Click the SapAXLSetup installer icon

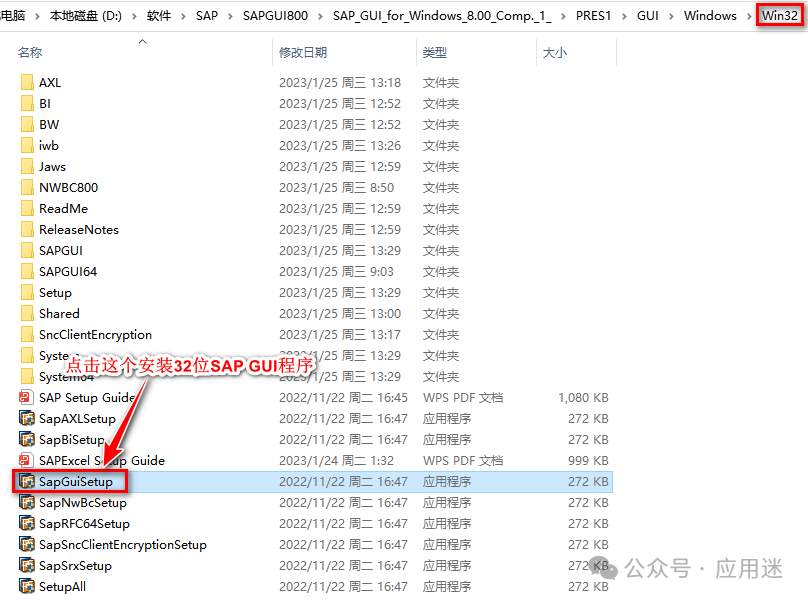(26, 419)
